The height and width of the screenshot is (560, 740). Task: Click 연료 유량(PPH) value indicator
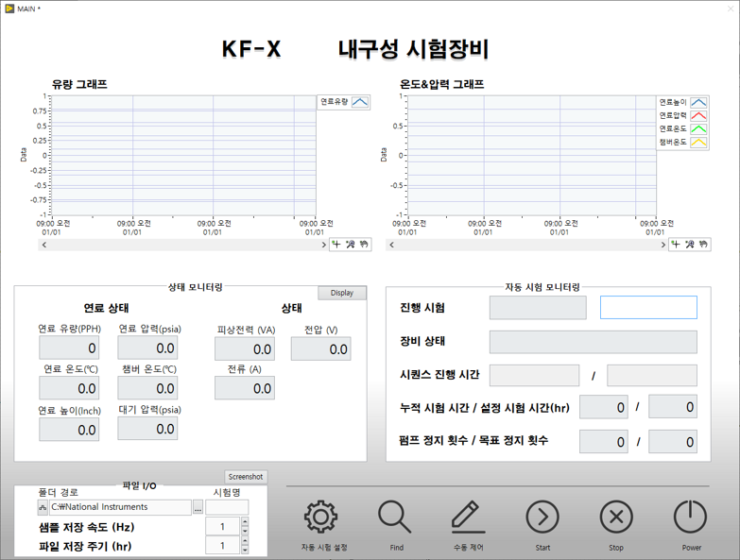tap(69, 348)
